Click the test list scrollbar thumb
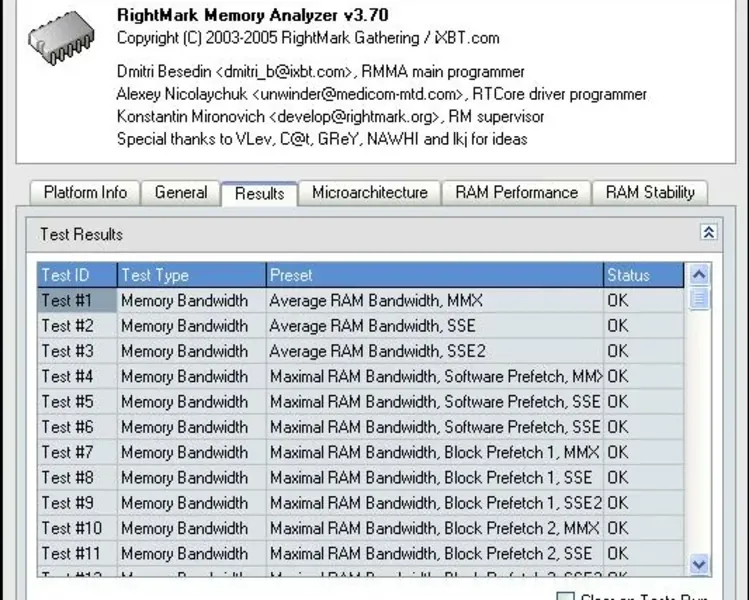This screenshot has width=749, height=600. [x=699, y=299]
